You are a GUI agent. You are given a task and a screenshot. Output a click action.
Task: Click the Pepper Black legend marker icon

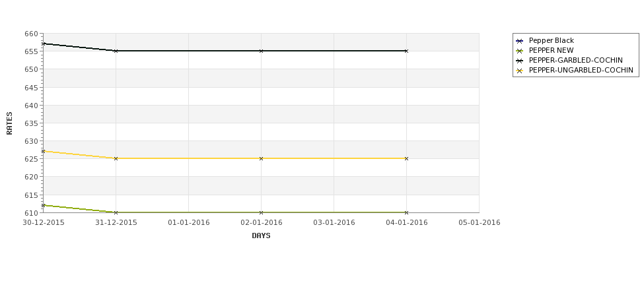coord(519,41)
